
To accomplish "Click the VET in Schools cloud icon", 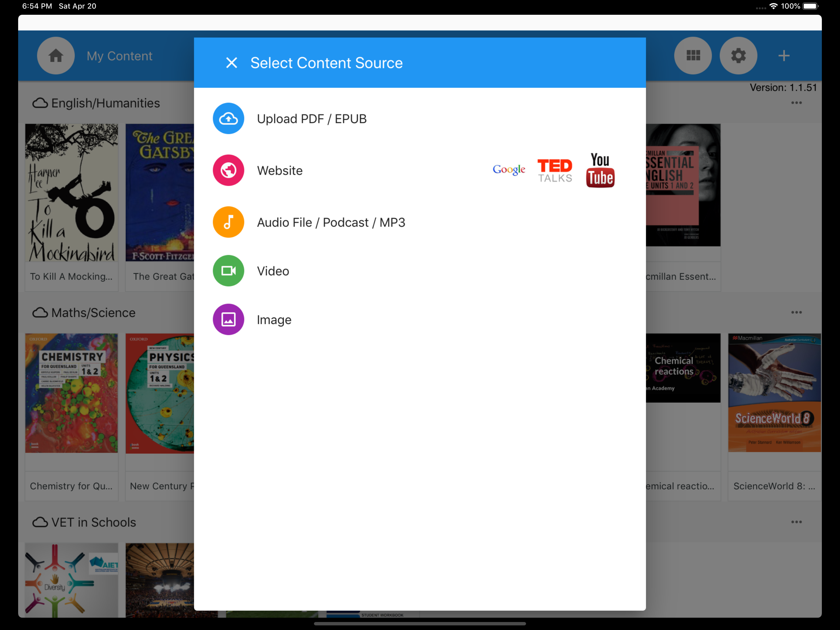I will 40,522.
